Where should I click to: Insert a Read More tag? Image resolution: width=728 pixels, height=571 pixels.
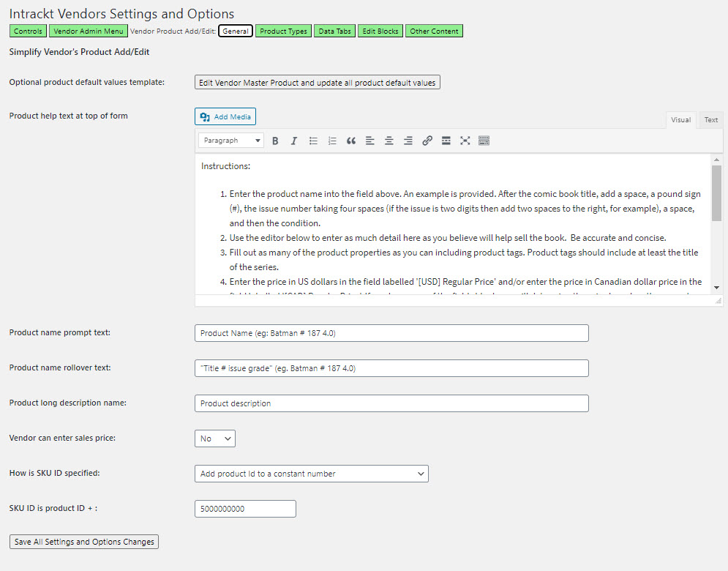point(446,141)
